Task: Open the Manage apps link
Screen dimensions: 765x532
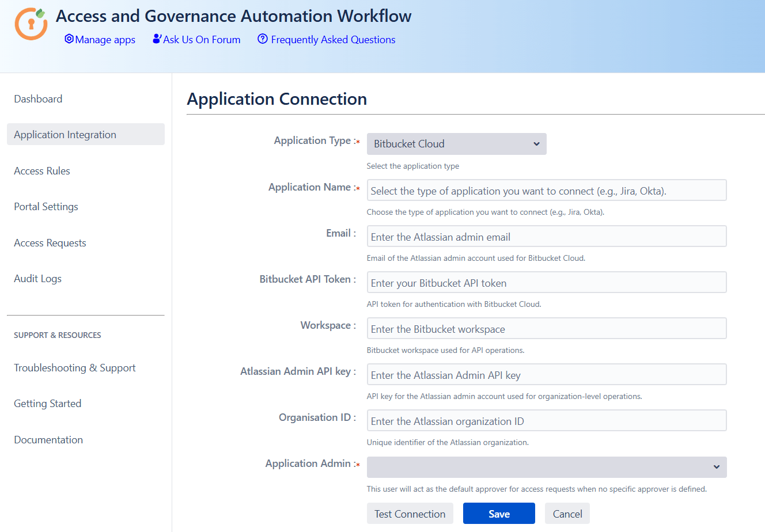Action: click(105, 40)
